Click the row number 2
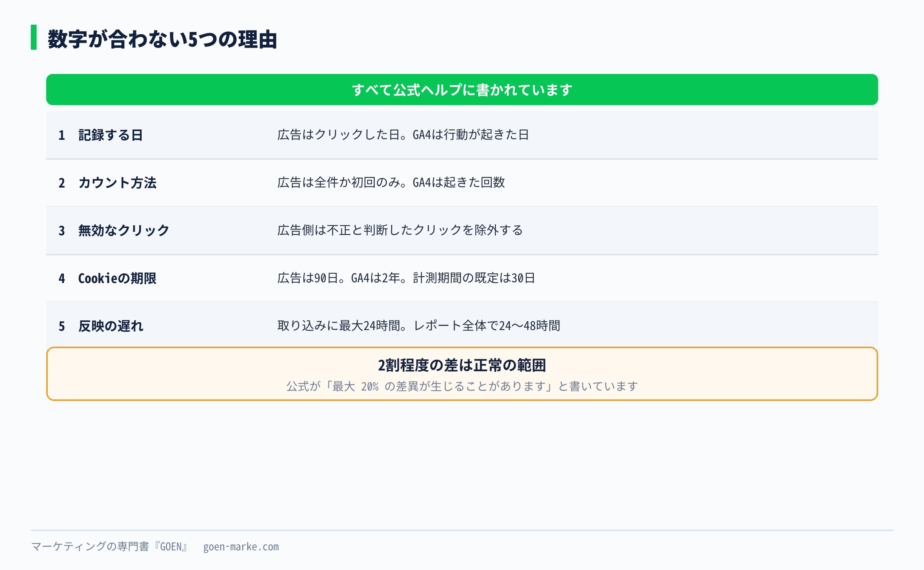Image resolution: width=924 pixels, height=570 pixels. pos(62,183)
